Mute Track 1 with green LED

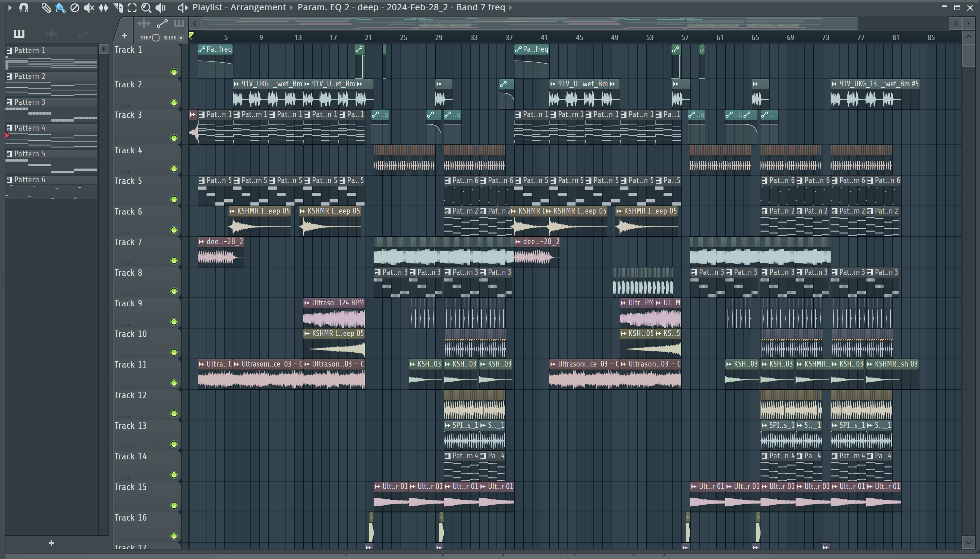click(x=174, y=72)
